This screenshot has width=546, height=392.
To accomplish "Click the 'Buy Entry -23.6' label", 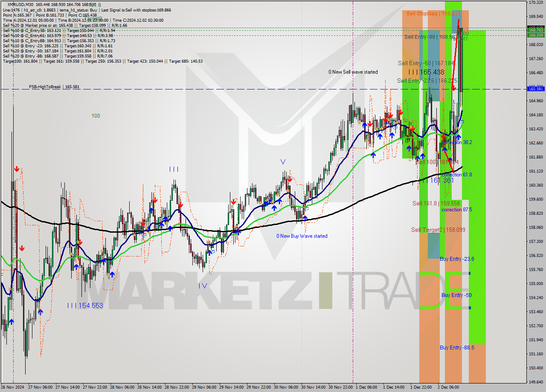I will (x=457, y=259).
